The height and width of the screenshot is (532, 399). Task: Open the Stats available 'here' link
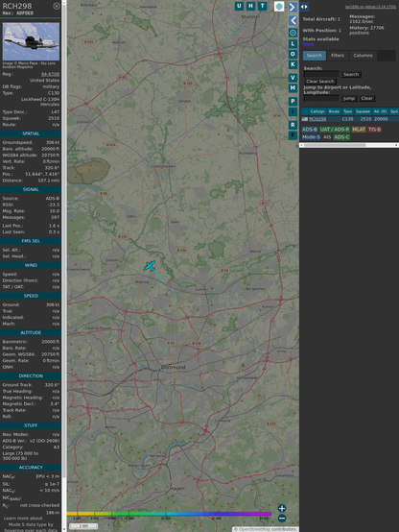pyautogui.click(x=308, y=44)
